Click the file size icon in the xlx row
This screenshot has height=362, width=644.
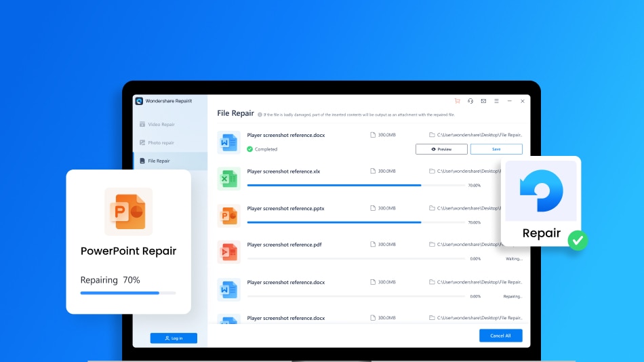[x=373, y=171]
